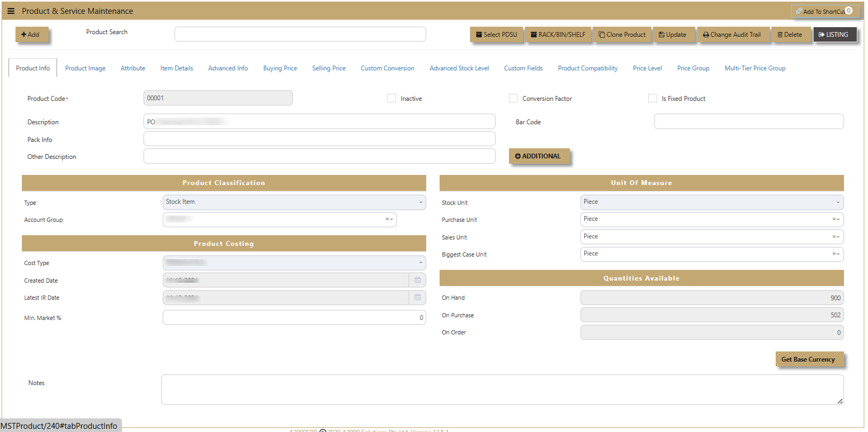The width and height of the screenshot is (868, 432).
Task: Open the hamburger menu icon
Action: (11, 11)
